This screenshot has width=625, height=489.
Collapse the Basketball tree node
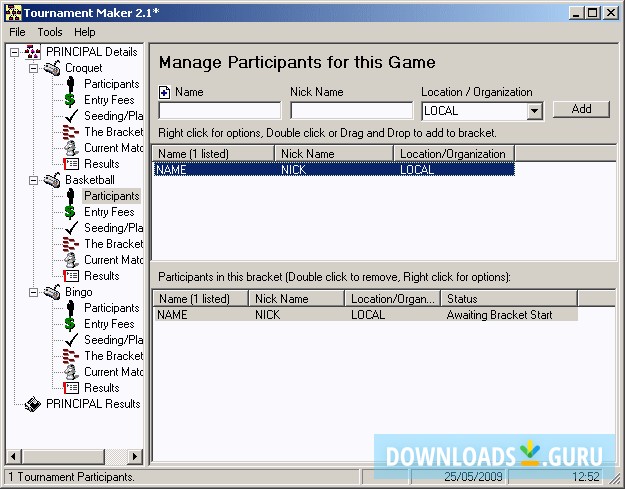coord(33,180)
